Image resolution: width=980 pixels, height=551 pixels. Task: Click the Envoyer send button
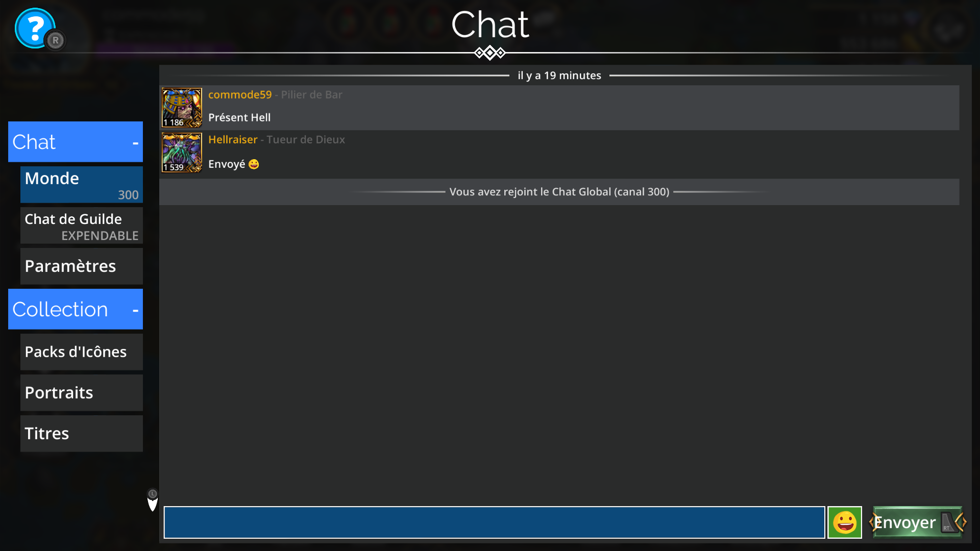[x=918, y=522]
